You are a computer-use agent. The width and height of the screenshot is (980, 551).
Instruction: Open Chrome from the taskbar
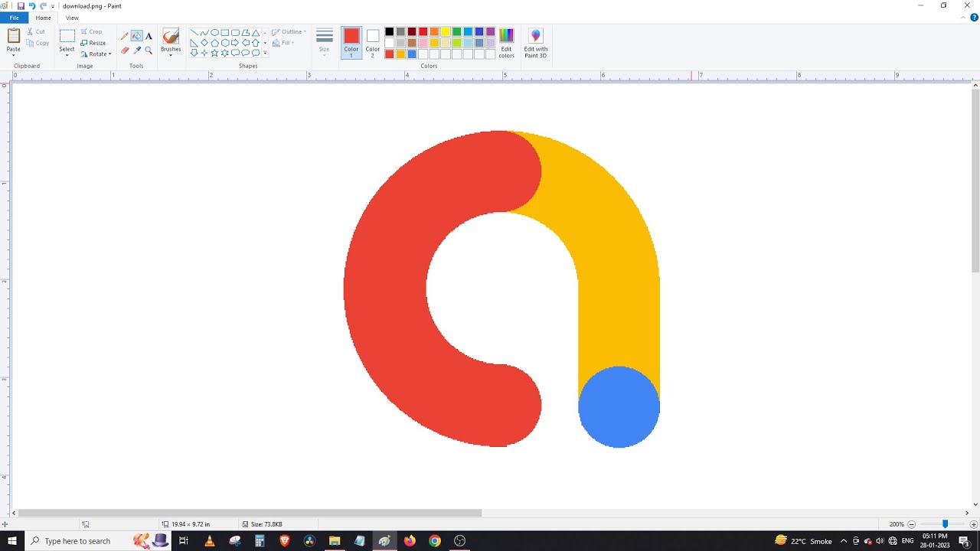pos(435,541)
